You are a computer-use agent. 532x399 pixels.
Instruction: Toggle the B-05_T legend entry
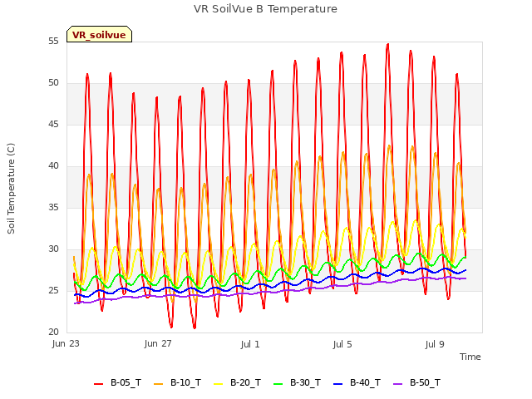[x=117, y=383]
